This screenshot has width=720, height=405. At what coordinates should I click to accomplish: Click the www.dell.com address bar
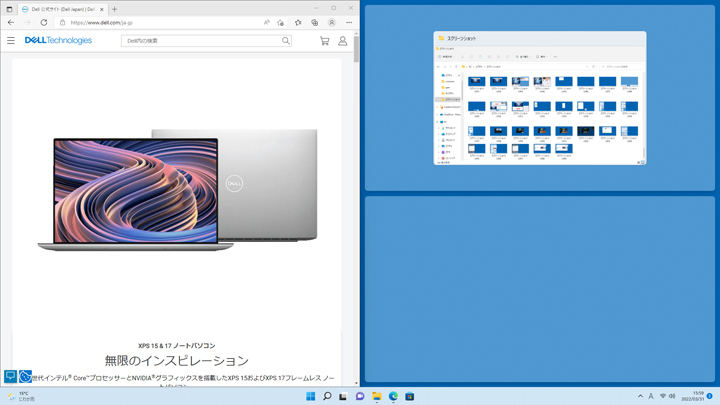[158, 22]
